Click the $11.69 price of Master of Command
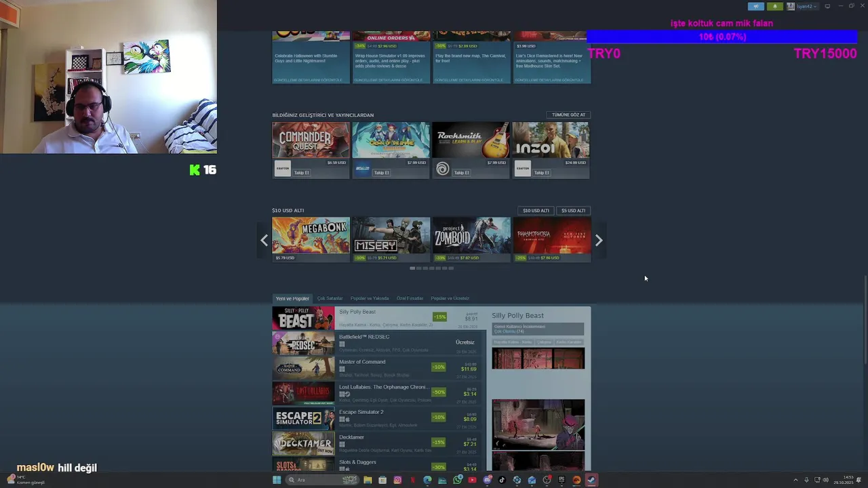Screen dimensions: 868x488 click(x=469, y=369)
